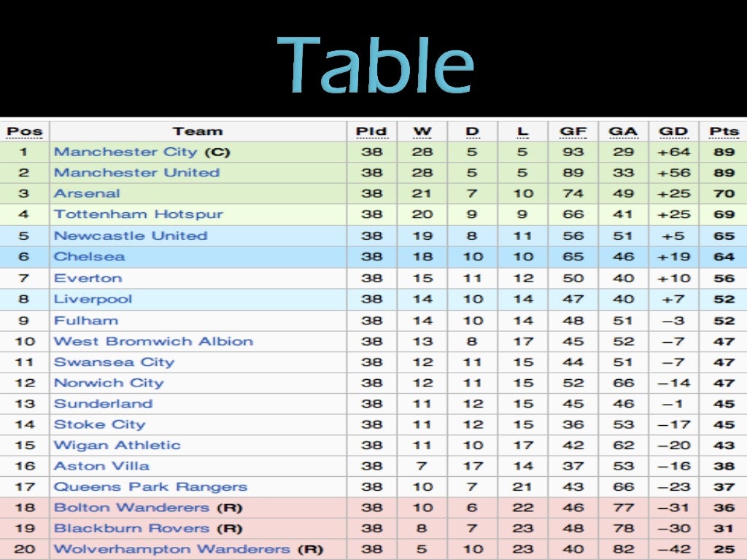Click Tottenham Hotspur's 69 points cell

(x=724, y=214)
